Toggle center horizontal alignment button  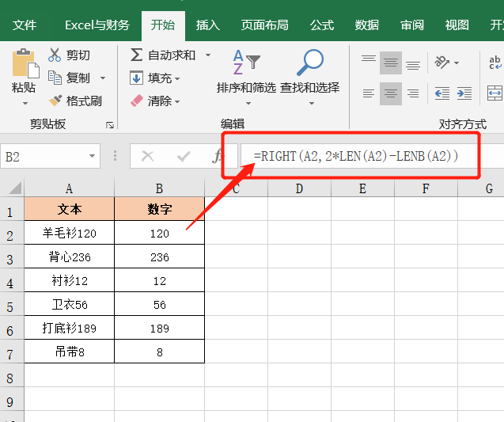390,93
